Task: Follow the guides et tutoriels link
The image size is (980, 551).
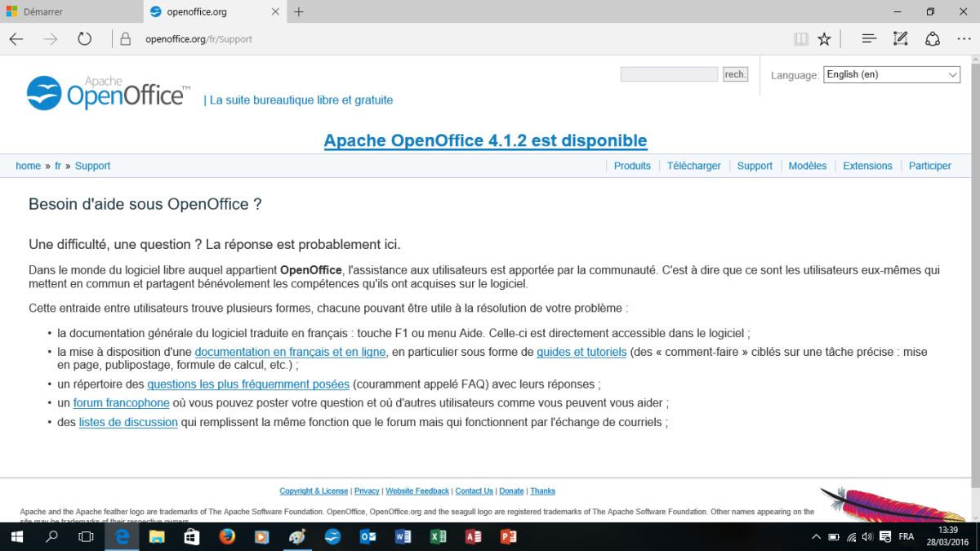Action: click(x=581, y=352)
